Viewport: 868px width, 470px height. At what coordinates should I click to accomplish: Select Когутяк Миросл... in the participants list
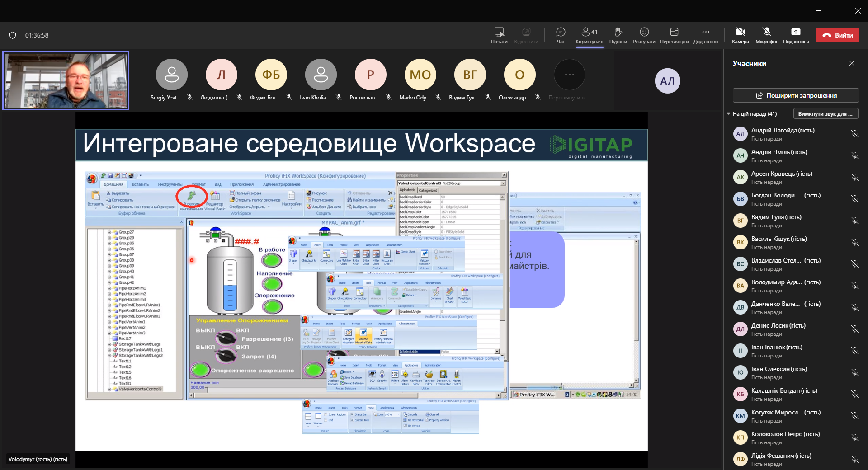(x=795, y=416)
